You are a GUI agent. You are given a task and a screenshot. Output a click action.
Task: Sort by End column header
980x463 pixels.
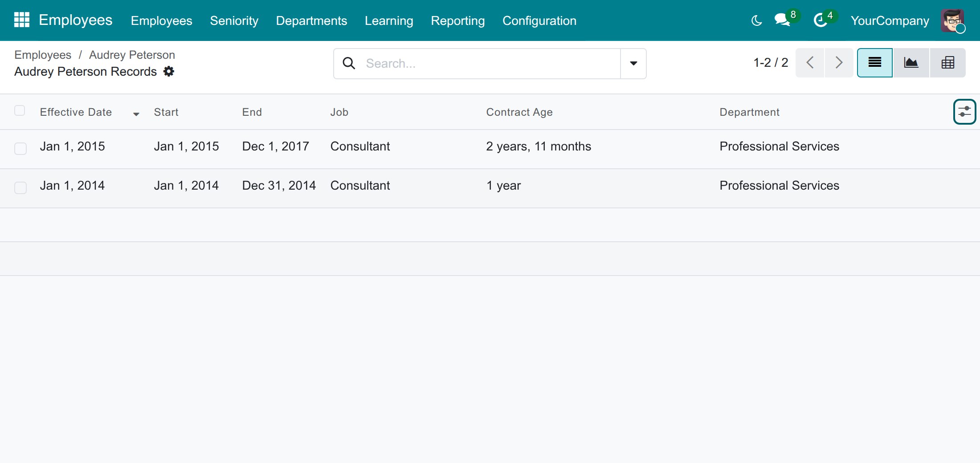tap(252, 112)
